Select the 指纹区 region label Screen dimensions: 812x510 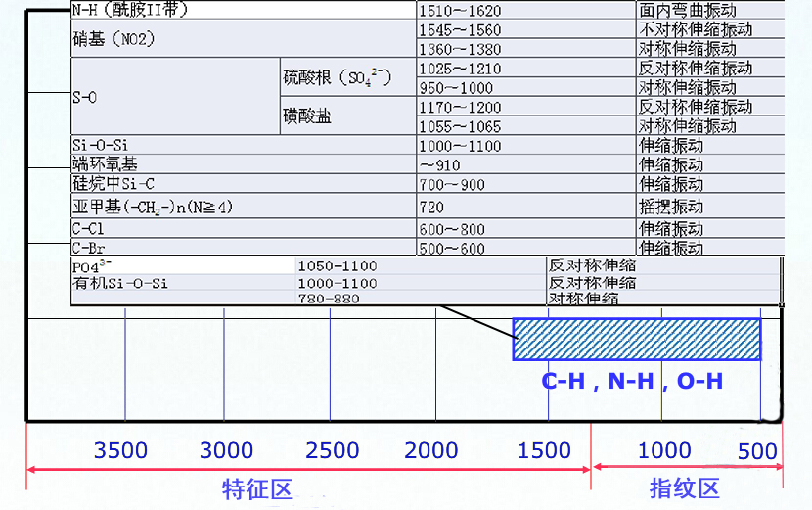click(x=685, y=488)
